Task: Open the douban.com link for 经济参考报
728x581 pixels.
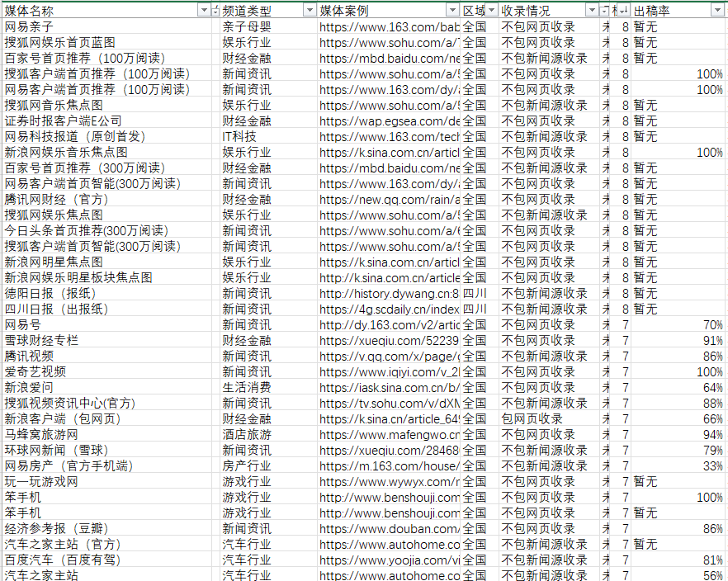Action: pos(389,529)
